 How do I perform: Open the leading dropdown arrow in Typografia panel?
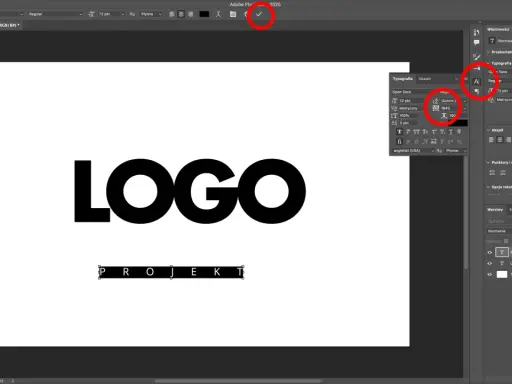point(465,101)
